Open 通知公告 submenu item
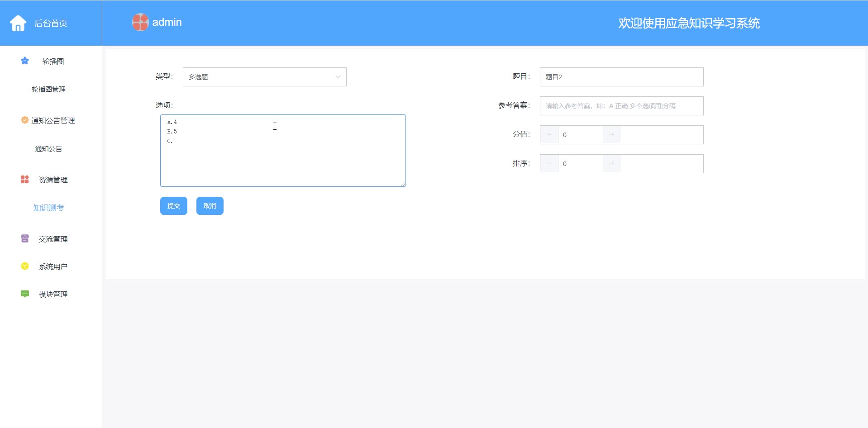 [48, 149]
